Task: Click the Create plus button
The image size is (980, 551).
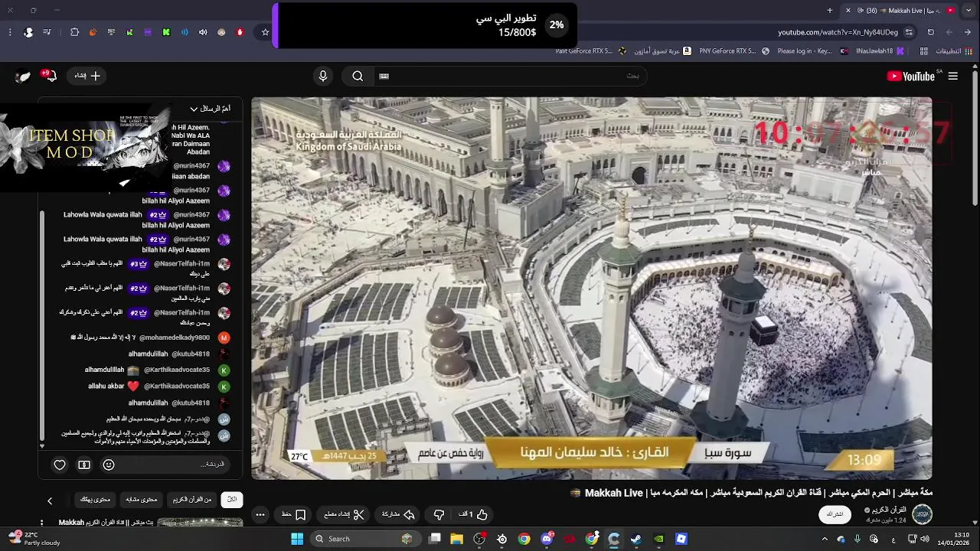Action: coord(87,76)
